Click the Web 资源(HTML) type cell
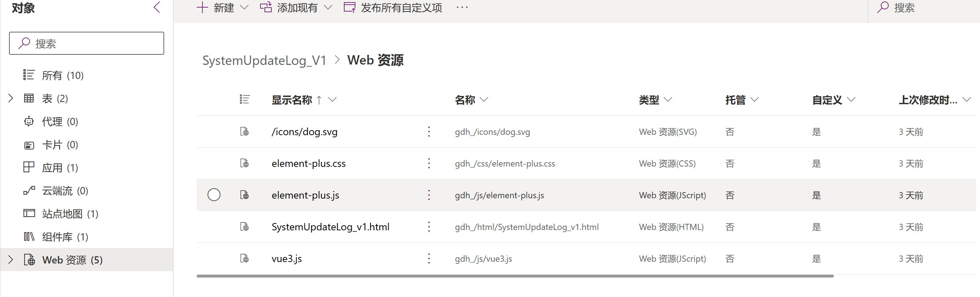The width and height of the screenshot is (980, 297). 671,227
